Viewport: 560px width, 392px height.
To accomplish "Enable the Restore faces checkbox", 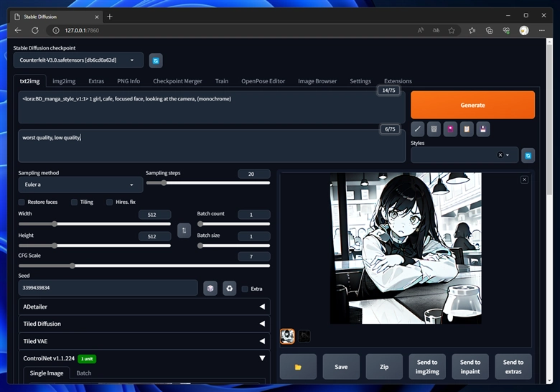I will (22, 202).
